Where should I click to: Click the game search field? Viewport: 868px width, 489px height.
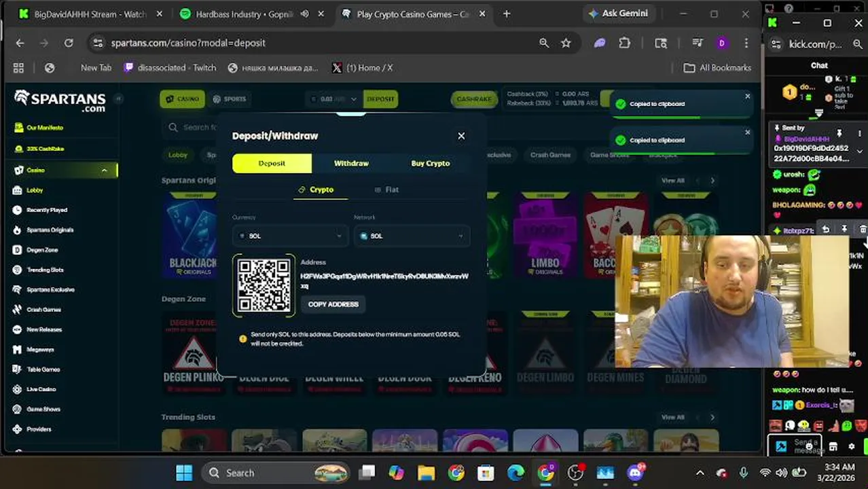click(x=190, y=127)
